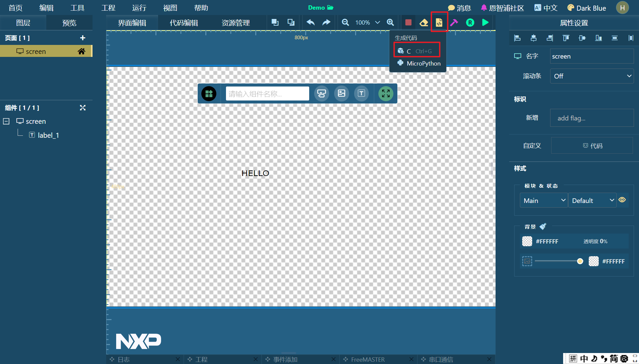639x364 pixels.
Task: Click the fullscreen expand icon in widget bar
Action: [x=386, y=93]
